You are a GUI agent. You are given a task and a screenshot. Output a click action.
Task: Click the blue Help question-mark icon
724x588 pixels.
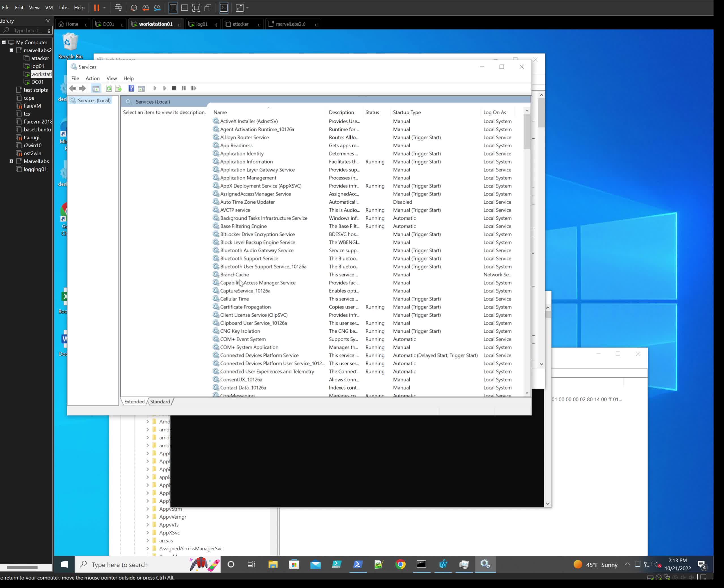pos(131,88)
